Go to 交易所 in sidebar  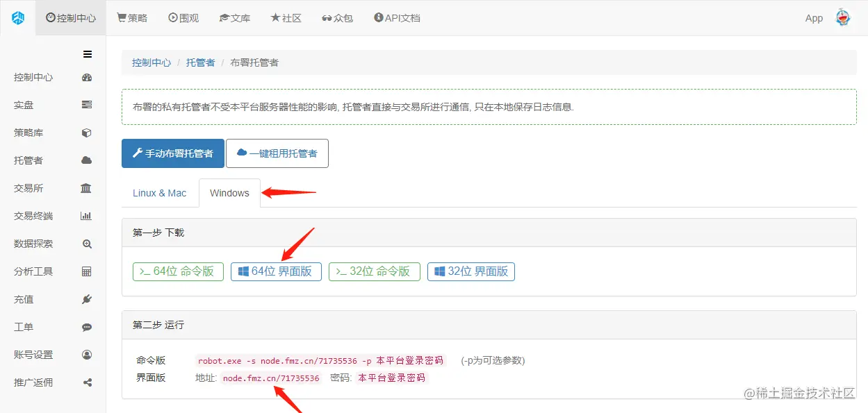[x=28, y=189]
